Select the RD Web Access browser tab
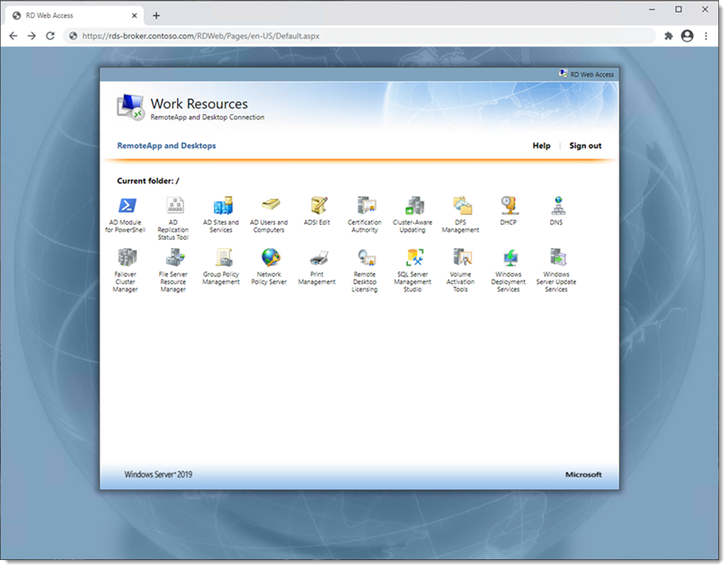The height and width of the screenshot is (569, 728). point(75,16)
